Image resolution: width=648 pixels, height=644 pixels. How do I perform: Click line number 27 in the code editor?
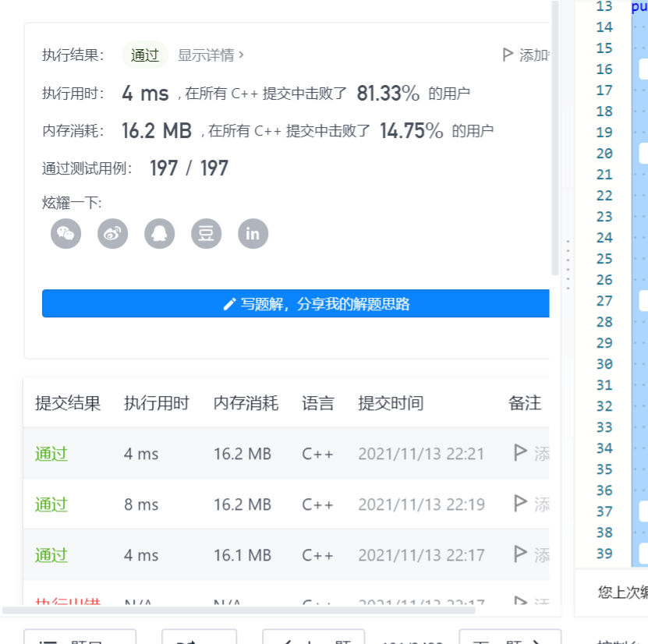coord(604,300)
